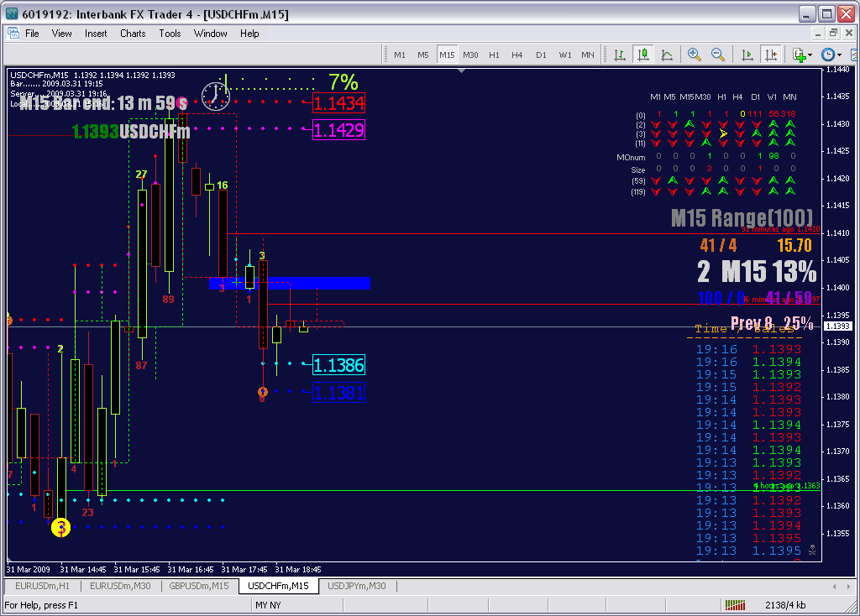Click the red 1.1434 price label

tap(339, 102)
